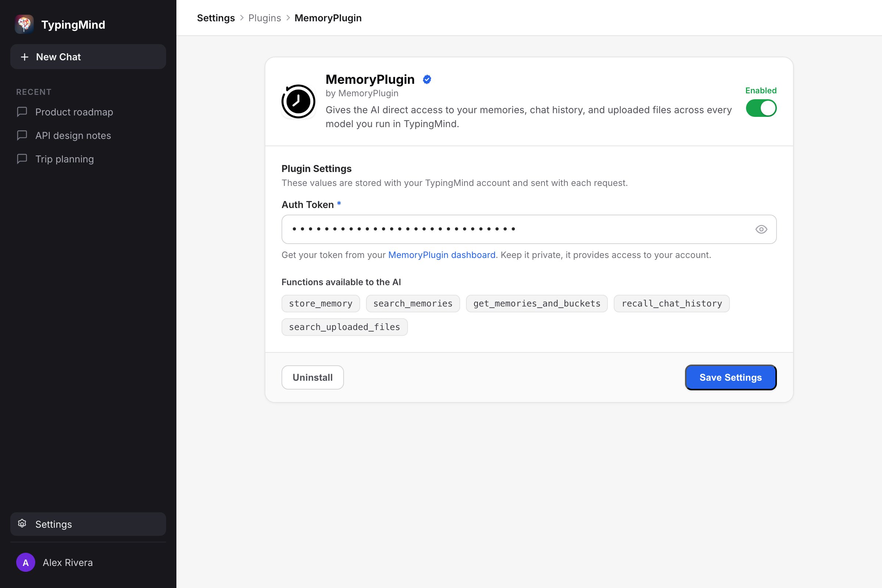Click the first breadcrumb chevron after Settings
The height and width of the screenshot is (588, 882).
tap(241, 18)
